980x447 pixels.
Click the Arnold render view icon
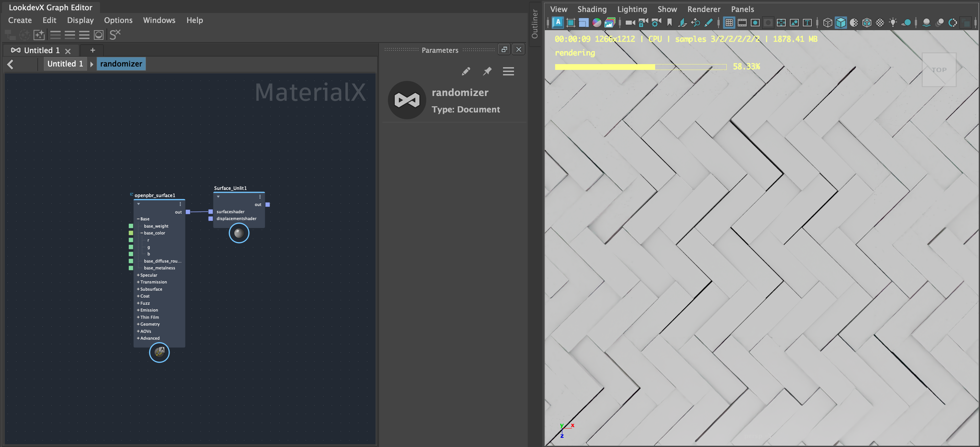coord(558,22)
